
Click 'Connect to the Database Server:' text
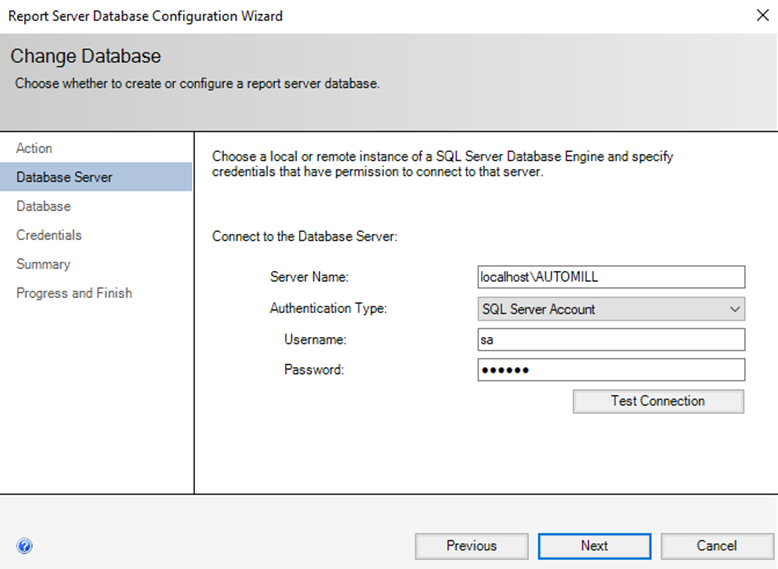(x=305, y=236)
